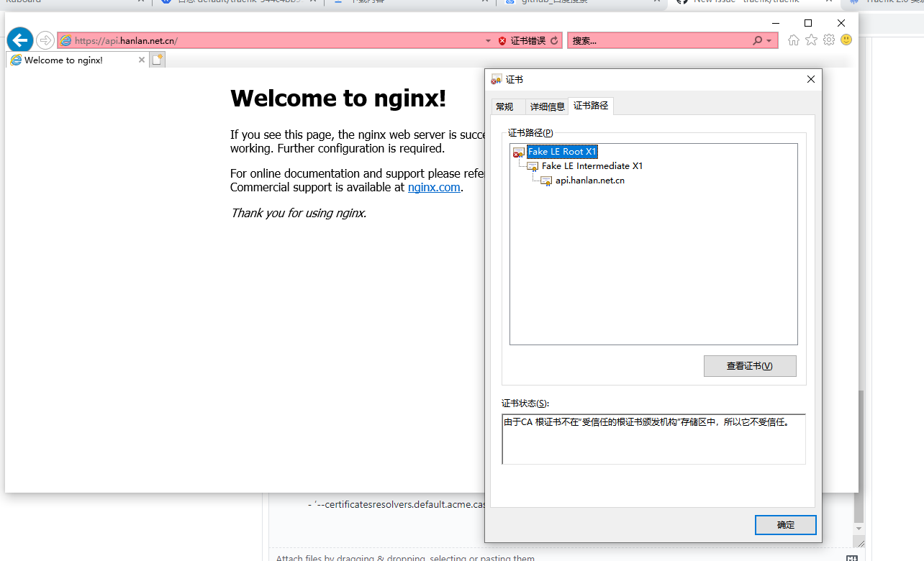Open the Home page icon

tap(794, 40)
